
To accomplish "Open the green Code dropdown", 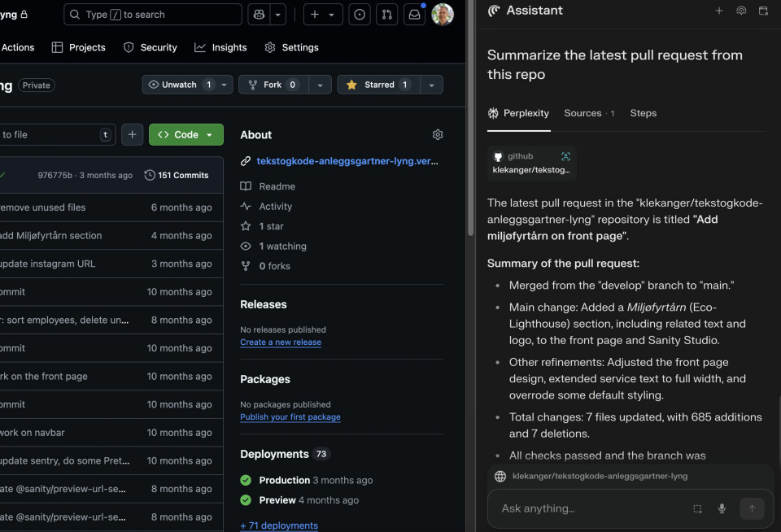I will click(185, 134).
